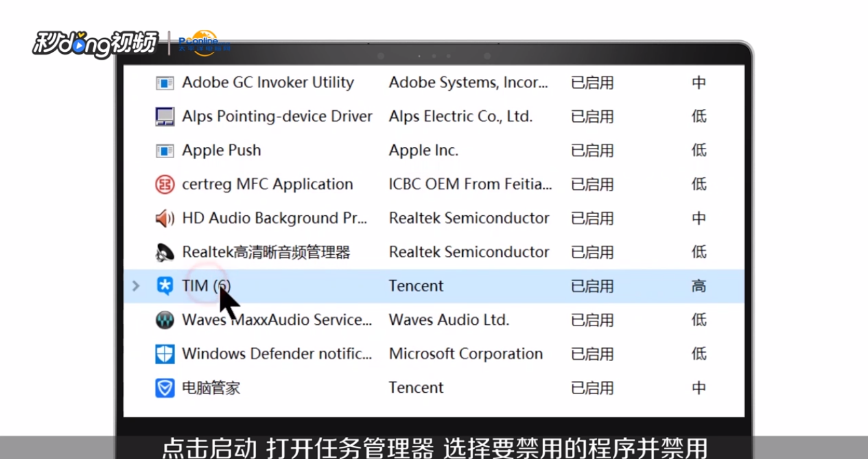
Task: Click the HD Audio Background speaker icon
Action: click(x=165, y=218)
